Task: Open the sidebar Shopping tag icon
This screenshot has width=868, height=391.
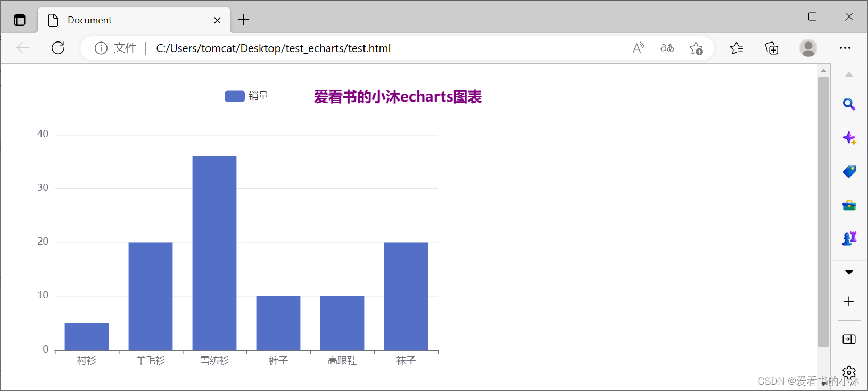Action: click(849, 171)
